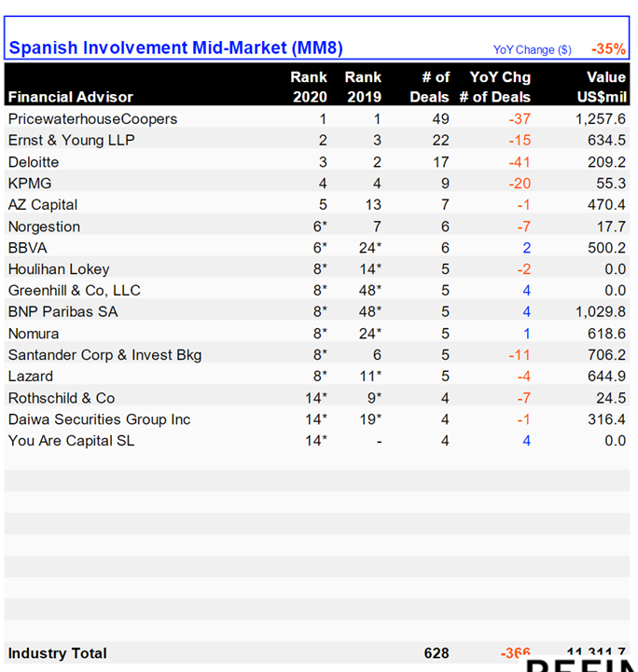The height and width of the screenshot is (672, 638).
Task: Select the Rothschild & Co name
Action: [x=62, y=398]
